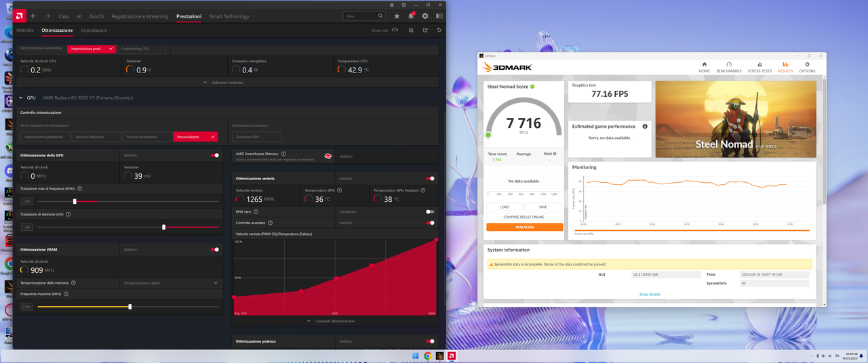868x363 pixels.
Task: Open HOME in the 3DMark window
Action: tap(705, 67)
